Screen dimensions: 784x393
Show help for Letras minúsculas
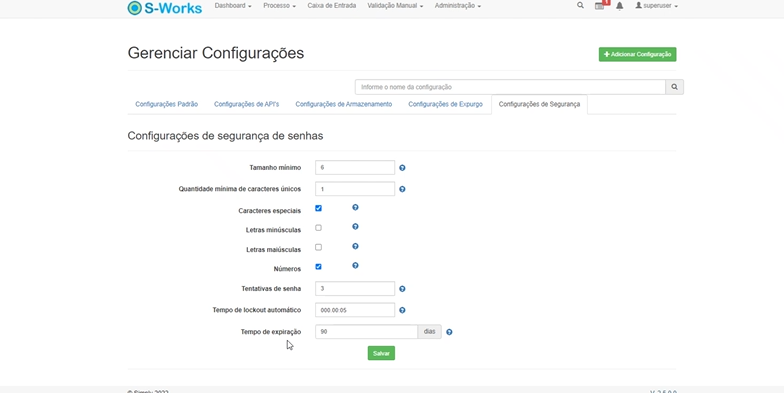coord(355,227)
